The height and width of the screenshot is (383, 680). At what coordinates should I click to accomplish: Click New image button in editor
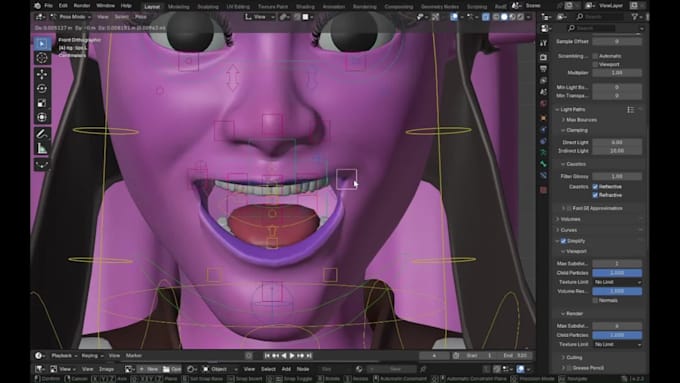click(149, 369)
